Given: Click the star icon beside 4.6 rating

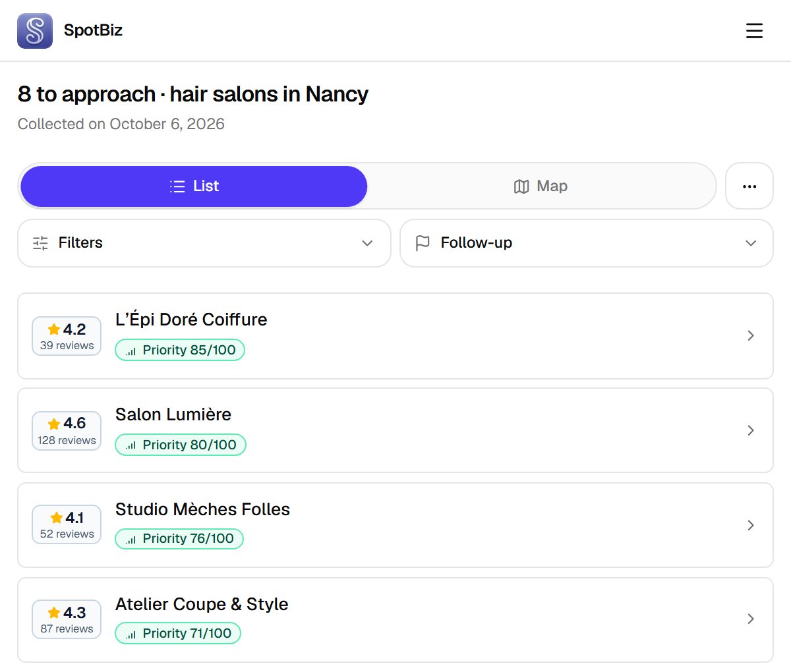Looking at the screenshot, I should 54,424.
